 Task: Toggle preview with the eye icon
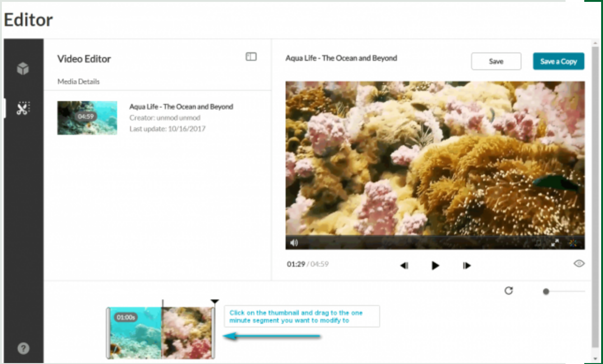pos(579,263)
